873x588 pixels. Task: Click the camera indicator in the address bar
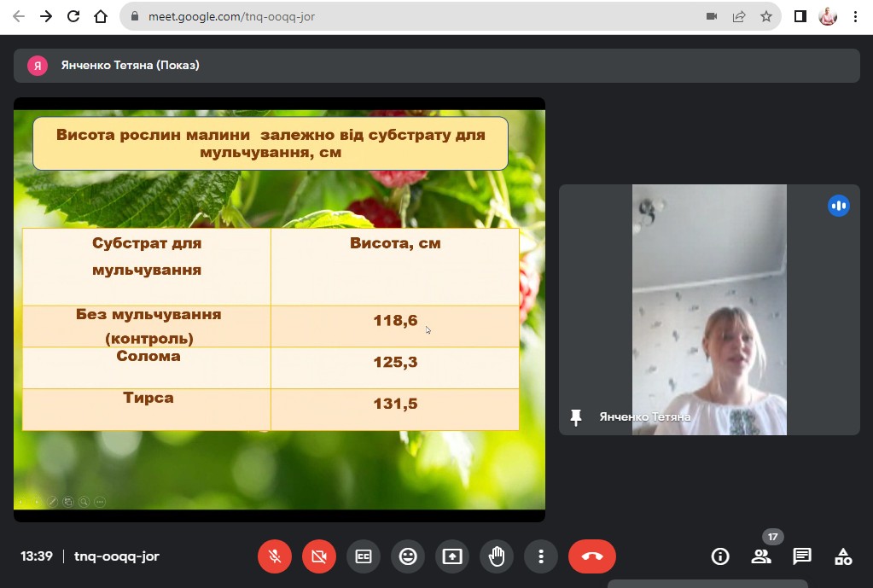click(712, 16)
